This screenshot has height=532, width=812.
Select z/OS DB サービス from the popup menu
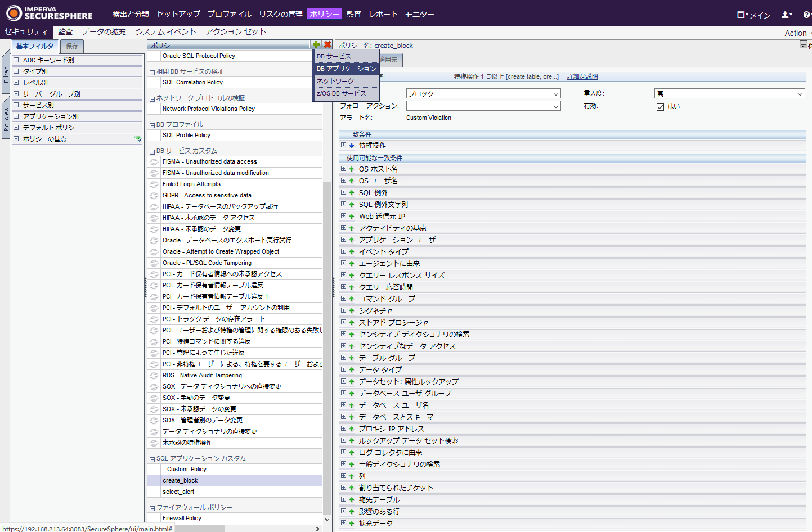346,93
